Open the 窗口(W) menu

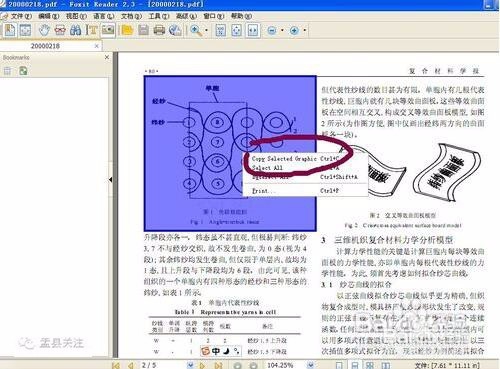click(214, 16)
